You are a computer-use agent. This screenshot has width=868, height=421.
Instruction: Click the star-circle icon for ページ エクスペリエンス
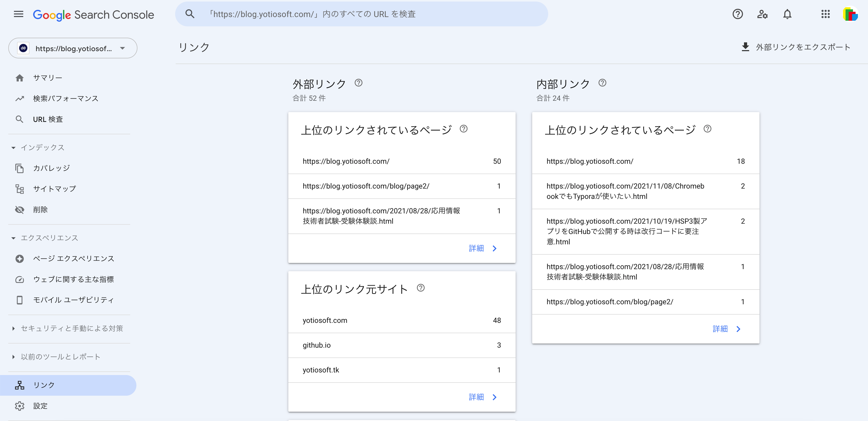point(20,258)
